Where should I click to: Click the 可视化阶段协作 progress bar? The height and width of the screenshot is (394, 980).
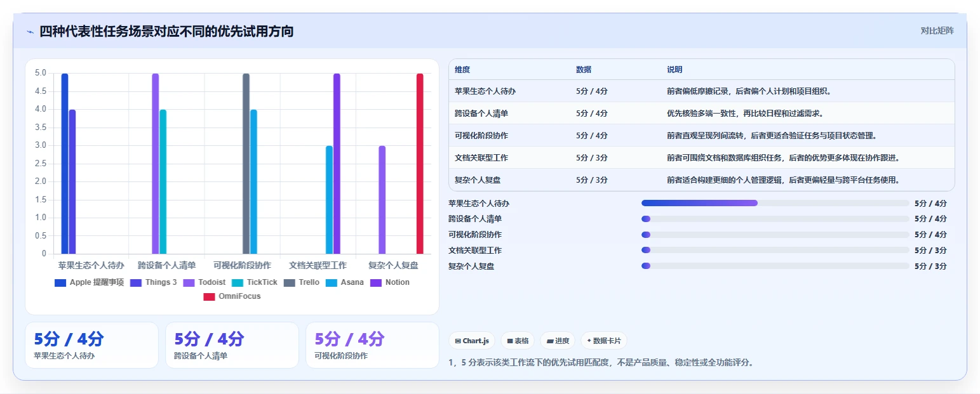775,235
